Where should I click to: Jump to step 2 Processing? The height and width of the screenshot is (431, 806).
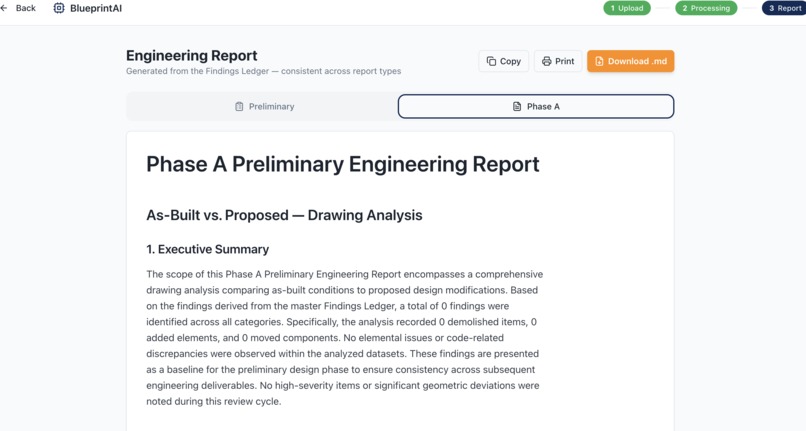point(706,8)
